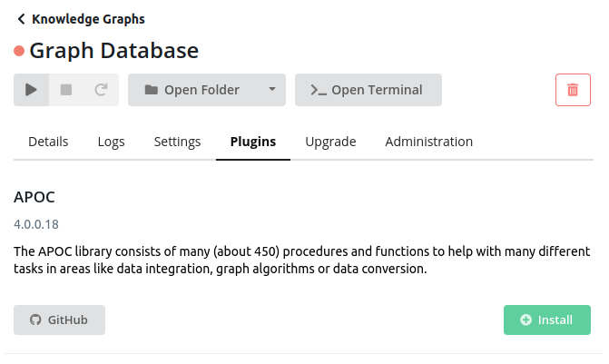Switch to the Details tab
Screen dimensions: 609x364
pos(48,142)
